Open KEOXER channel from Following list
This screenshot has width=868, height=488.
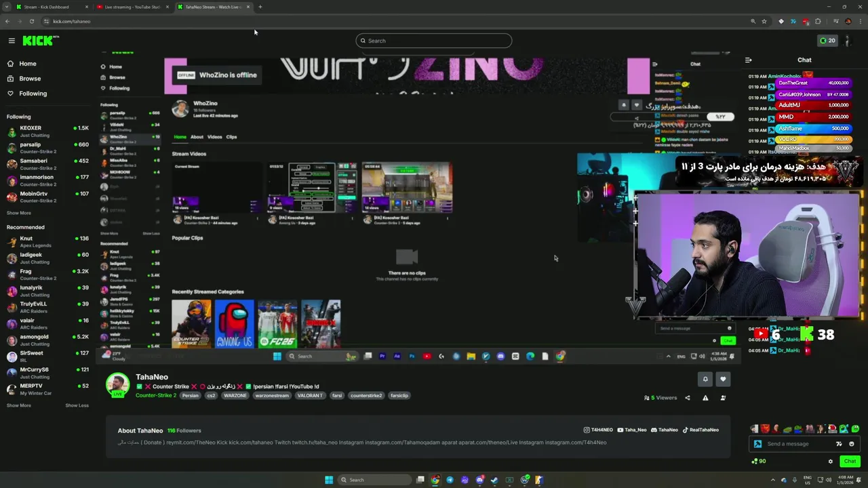47,131
